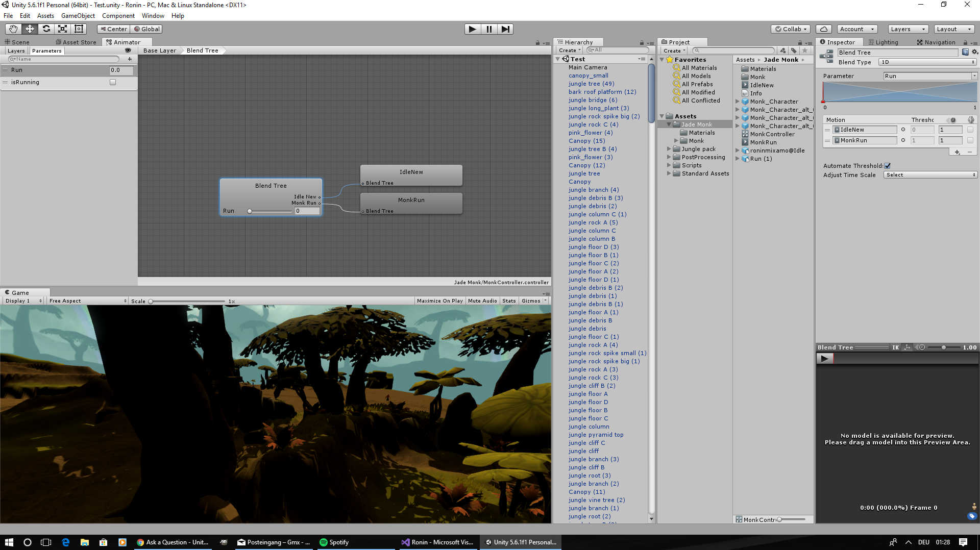Click the object picker circle for IdleNew motion
This screenshot has height=550, width=980.
(903, 130)
